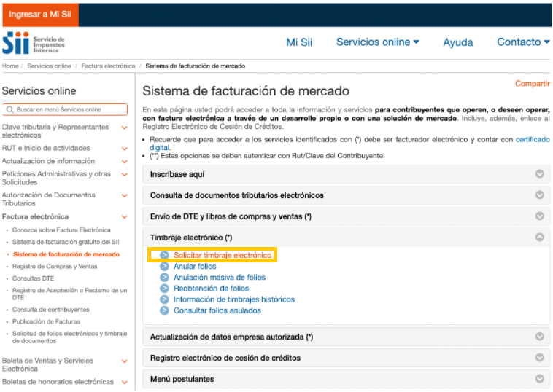Image resolution: width=553 pixels, height=392 pixels.
Task: Click arrow icon beside Consultar folios anulados
Action: [x=164, y=310]
